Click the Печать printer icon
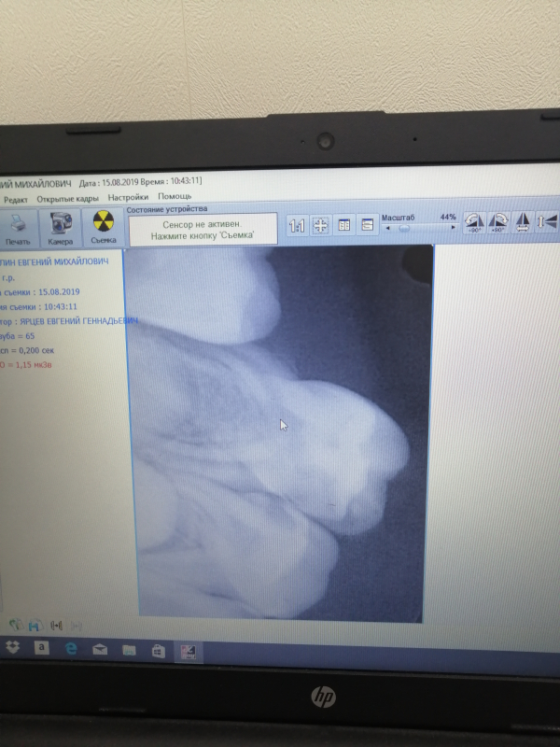Screen dimensions: 560x747 pyautogui.click(x=17, y=228)
